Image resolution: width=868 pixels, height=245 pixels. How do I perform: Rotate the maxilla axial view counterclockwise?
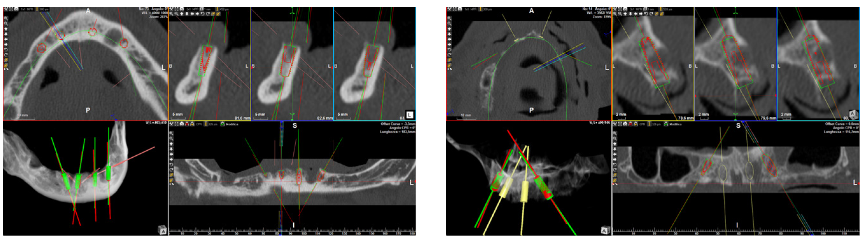(449, 50)
